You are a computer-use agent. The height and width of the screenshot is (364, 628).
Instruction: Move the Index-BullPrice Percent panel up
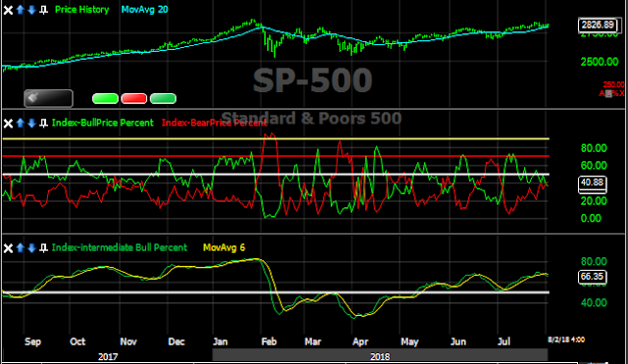pos(21,123)
